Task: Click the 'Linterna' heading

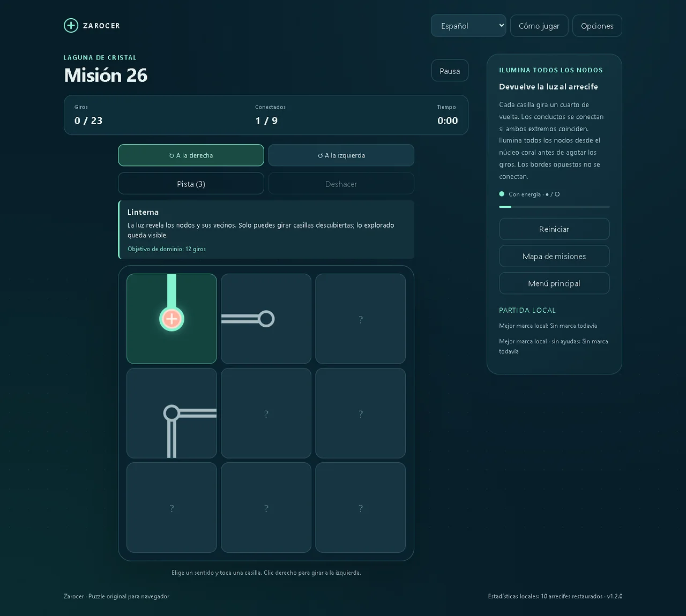Action: (x=143, y=212)
